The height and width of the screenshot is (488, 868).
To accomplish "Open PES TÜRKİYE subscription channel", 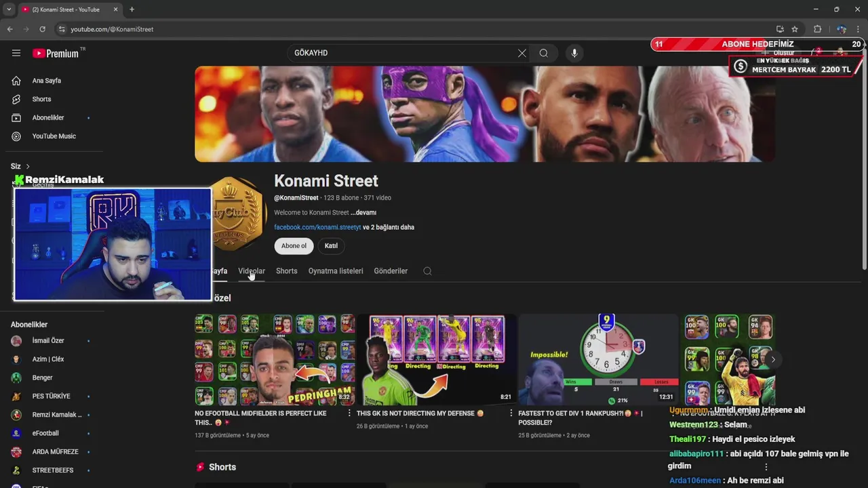I will click(x=52, y=396).
